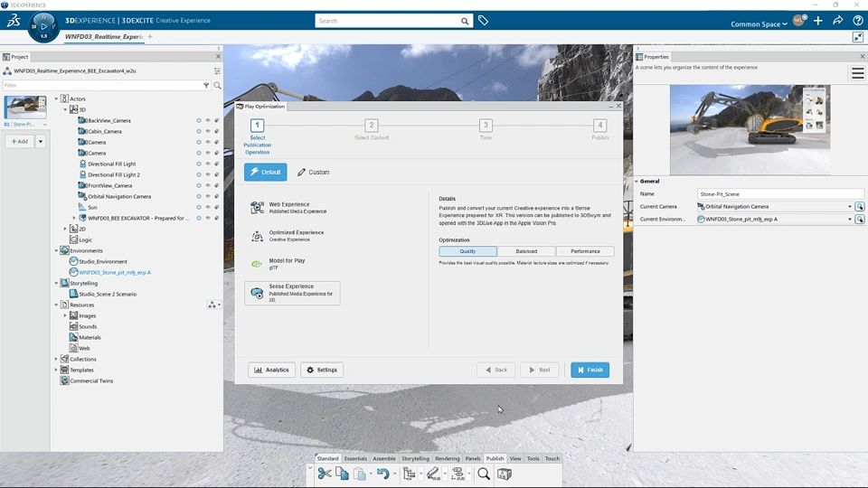Screen dimensions: 868x488
Task: Click the Paste icon in the bottom toolbar
Action: (x=360, y=474)
